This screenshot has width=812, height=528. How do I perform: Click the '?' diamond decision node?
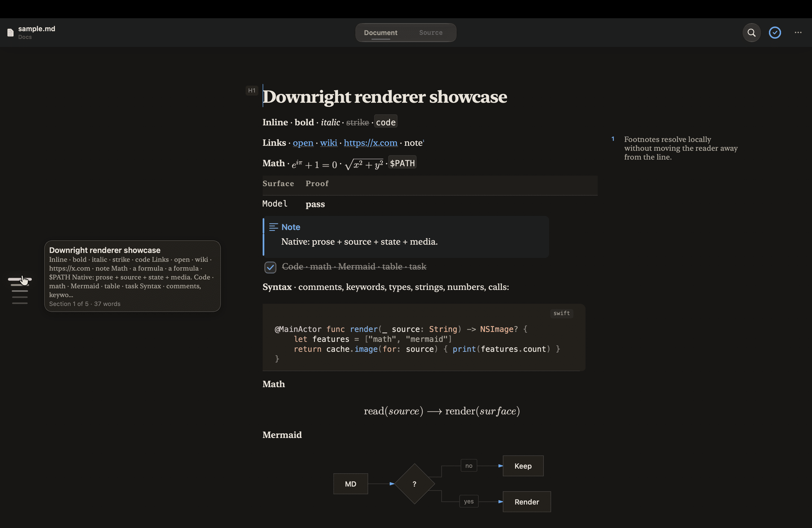(x=414, y=484)
